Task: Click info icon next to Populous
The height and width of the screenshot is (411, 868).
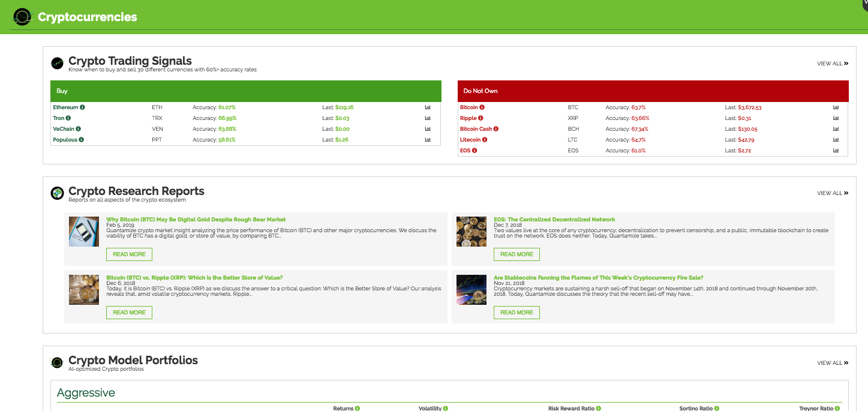Action: pos(82,140)
